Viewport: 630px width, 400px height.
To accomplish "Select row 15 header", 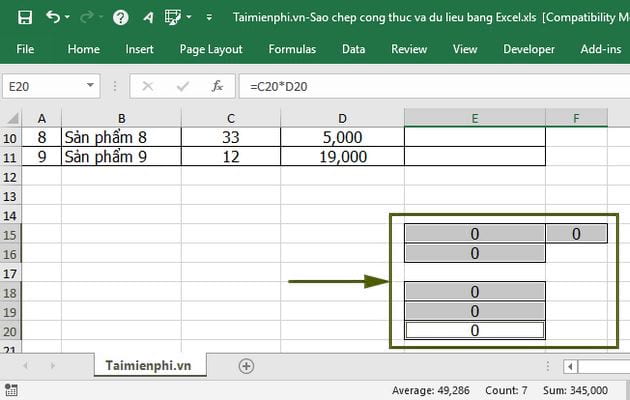I will [10, 235].
